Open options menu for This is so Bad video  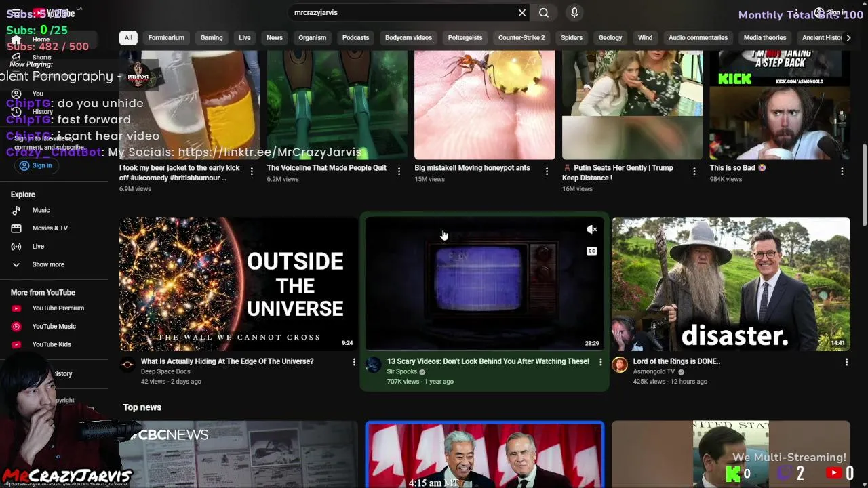point(842,171)
